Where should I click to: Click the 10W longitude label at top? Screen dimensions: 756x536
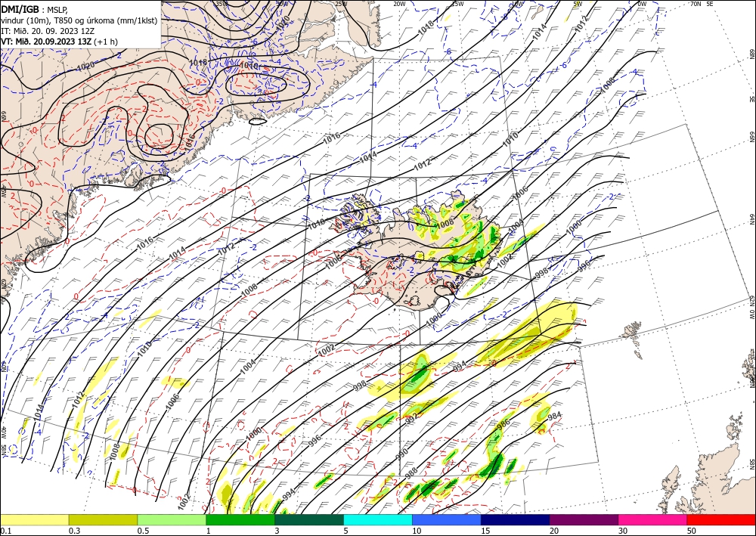pos(517,4)
